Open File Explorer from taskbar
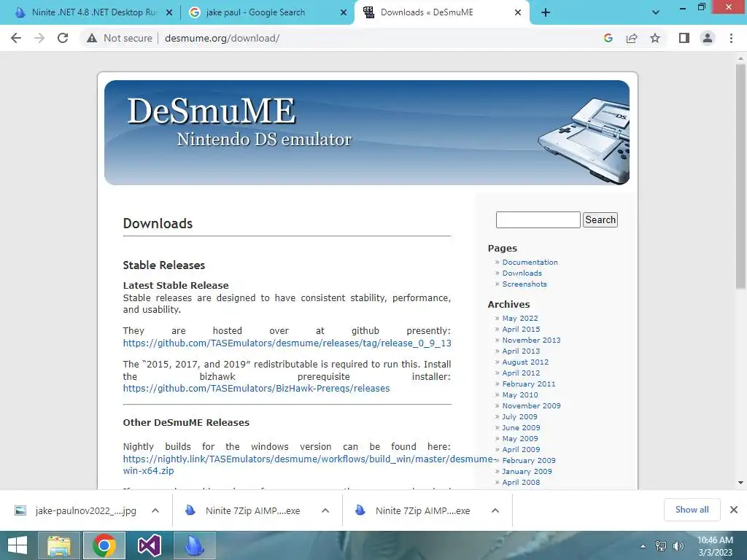Image resolution: width=747 pixels, height=560 pixels. pos(59,545)
